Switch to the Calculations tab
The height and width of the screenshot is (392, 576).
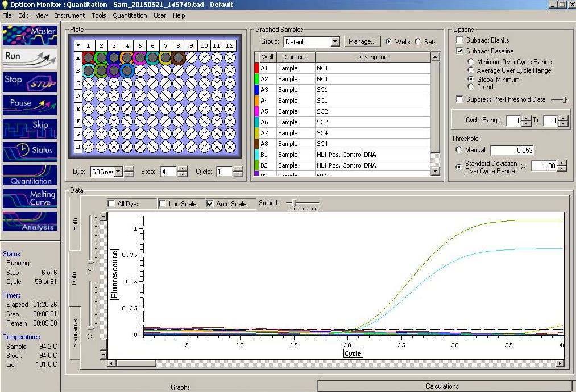442,386
